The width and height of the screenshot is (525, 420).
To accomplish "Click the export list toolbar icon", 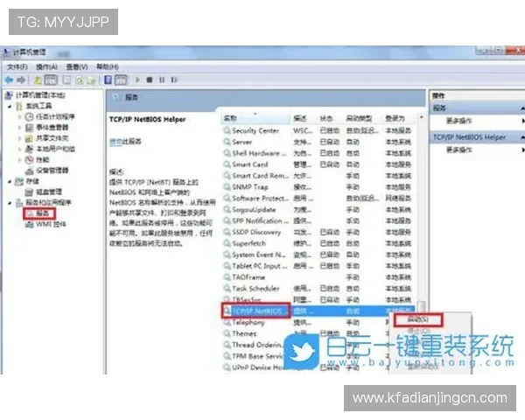I will click(x=91, y=80).
